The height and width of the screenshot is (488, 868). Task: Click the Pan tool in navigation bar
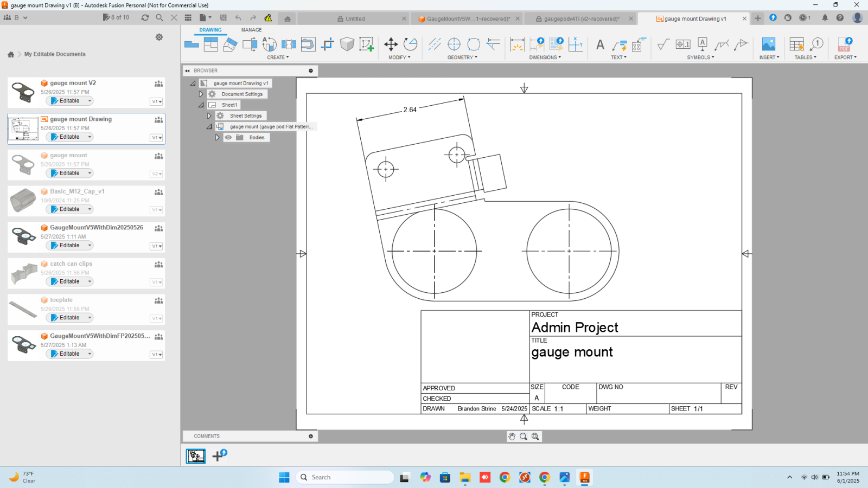[512, 436]
